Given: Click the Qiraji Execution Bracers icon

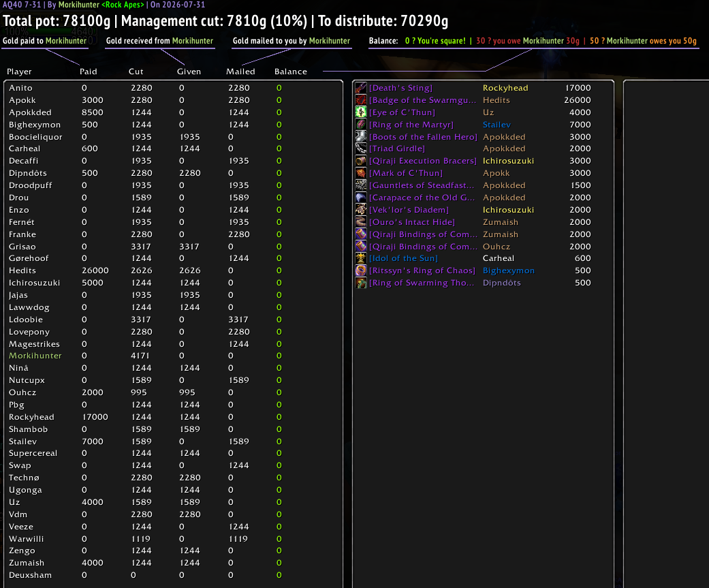Looking at the screenshot, I should click(361, 161).
